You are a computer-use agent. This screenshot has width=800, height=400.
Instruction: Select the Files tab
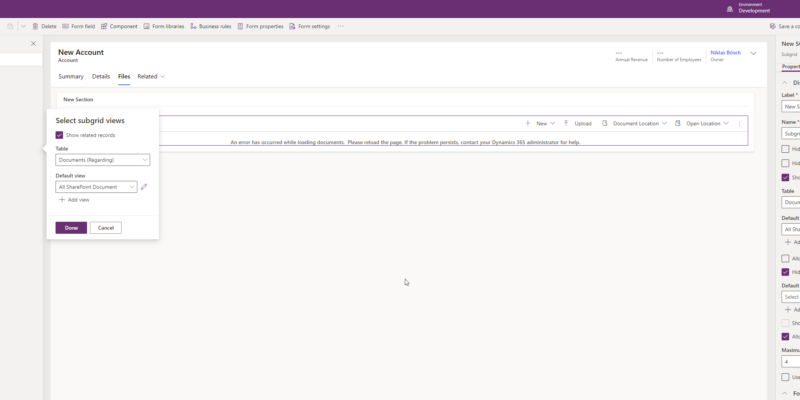point(124,77)
